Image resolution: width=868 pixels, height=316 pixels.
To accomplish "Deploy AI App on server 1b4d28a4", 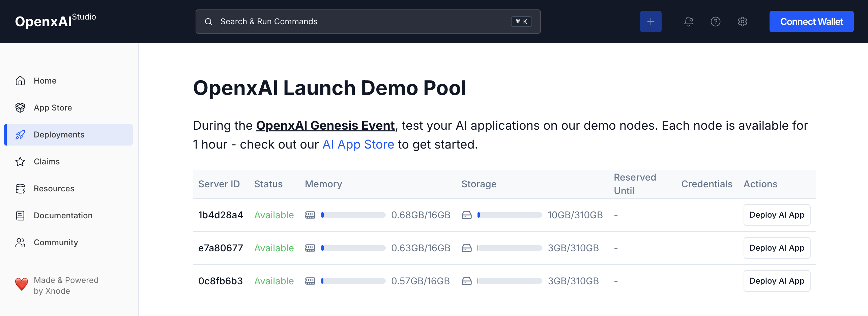I will pos(777,215).
